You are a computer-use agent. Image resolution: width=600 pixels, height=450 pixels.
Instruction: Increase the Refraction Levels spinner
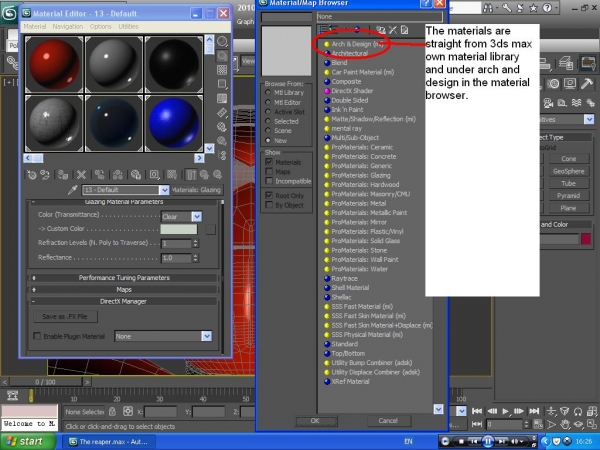click(196, 241)
